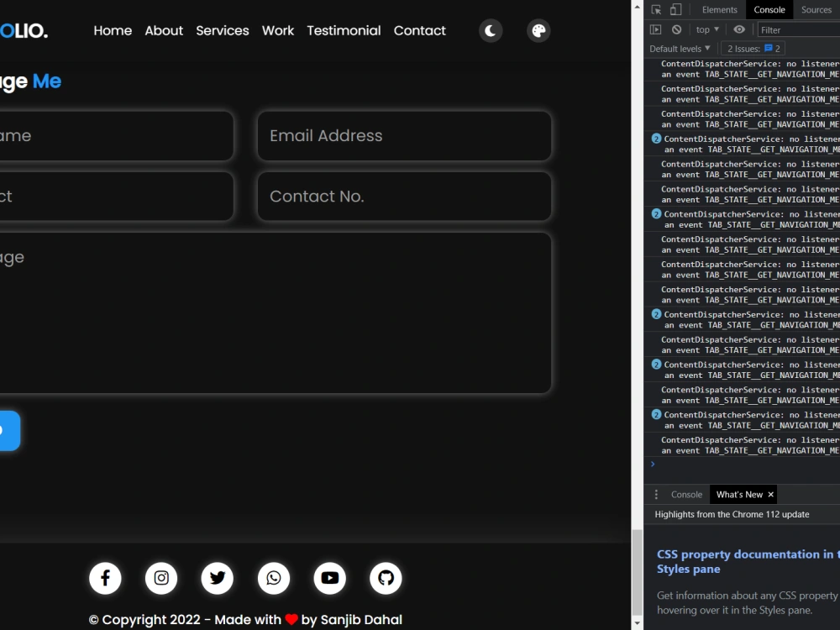The image size is (840, 630).
Task: Go to the Home nav link
Action: (113, 30)
